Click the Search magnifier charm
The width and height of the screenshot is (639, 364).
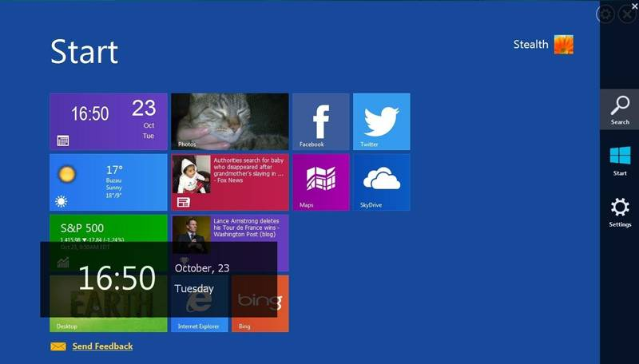click(x=620, y=109)
